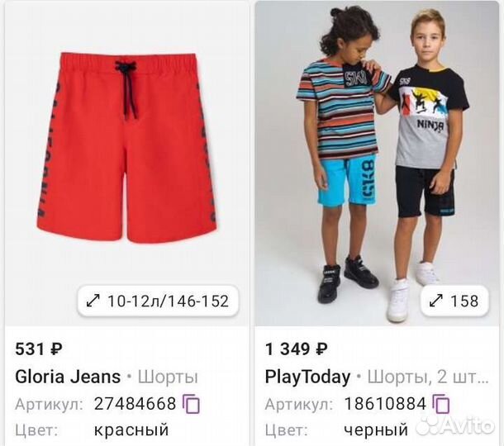The image size is (504, 446).
Task: Select the 10-12л/146-152 size badge
Action: coord(158,301)
